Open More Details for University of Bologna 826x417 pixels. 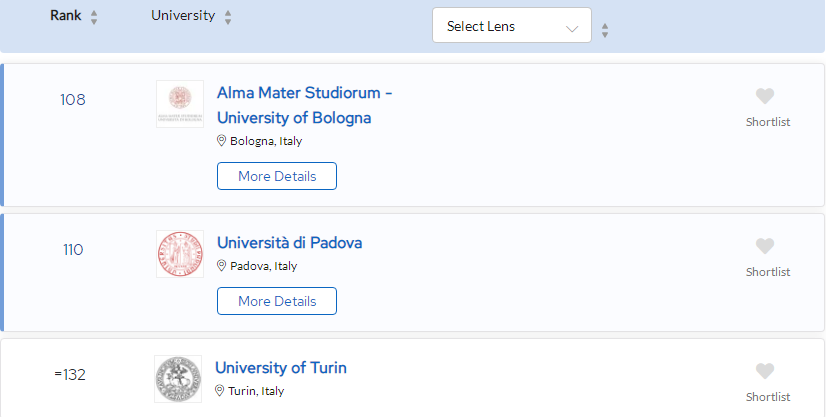tap(277, 176)
